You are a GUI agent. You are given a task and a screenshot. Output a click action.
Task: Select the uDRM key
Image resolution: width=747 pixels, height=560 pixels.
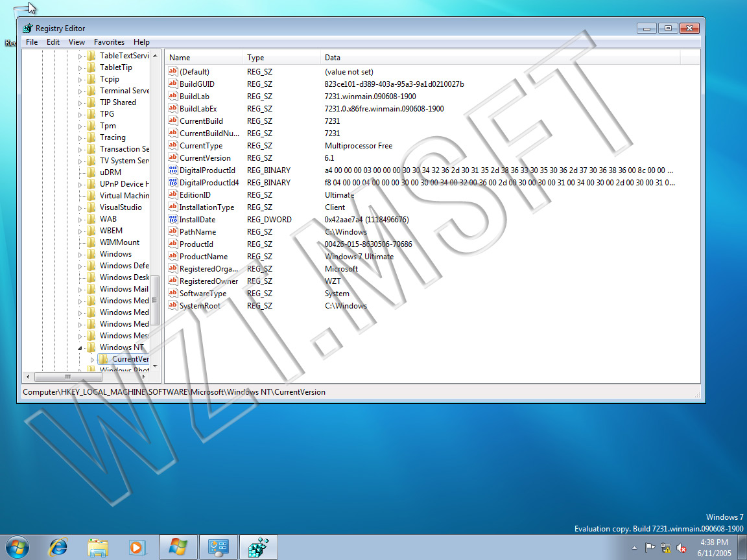(x=110, y=172)
